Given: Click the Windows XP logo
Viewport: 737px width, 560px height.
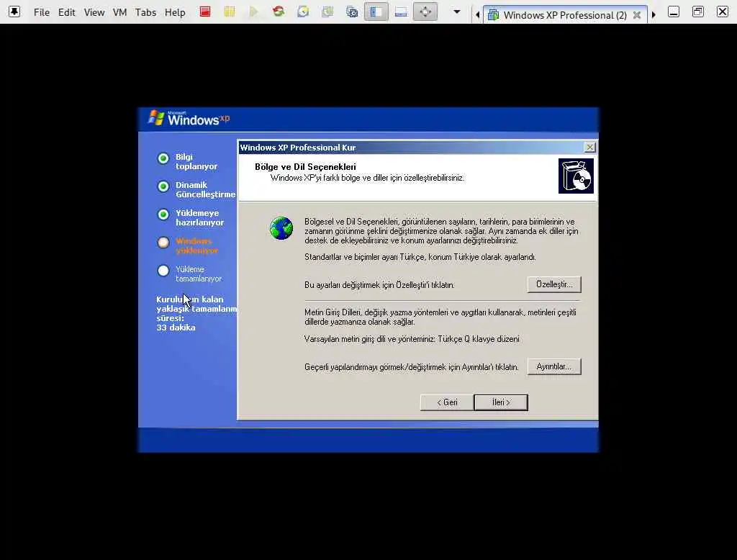Looking at the screenshot, I should tap(189, 118).
